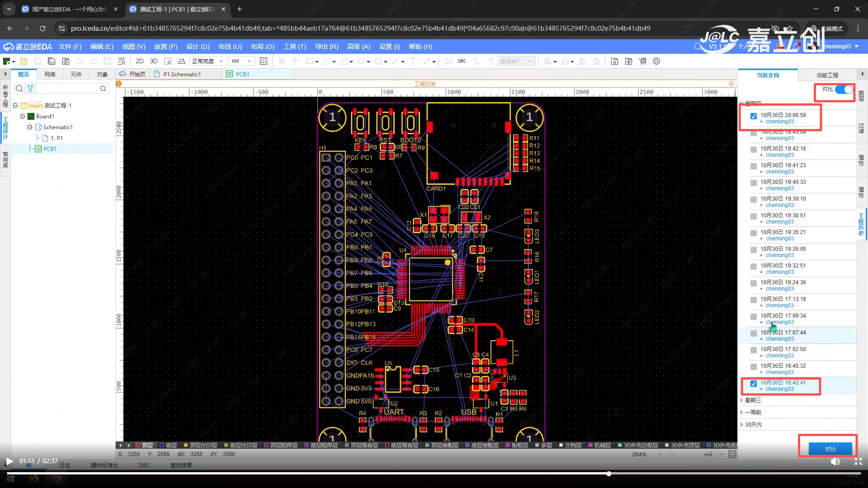Play the video with play button

click(9, 461)
